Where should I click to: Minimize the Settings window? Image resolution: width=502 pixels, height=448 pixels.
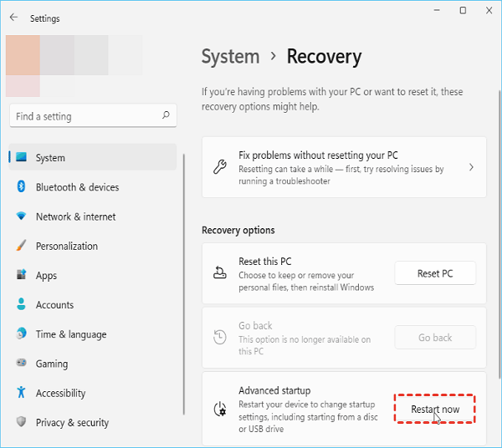(437, 10)
